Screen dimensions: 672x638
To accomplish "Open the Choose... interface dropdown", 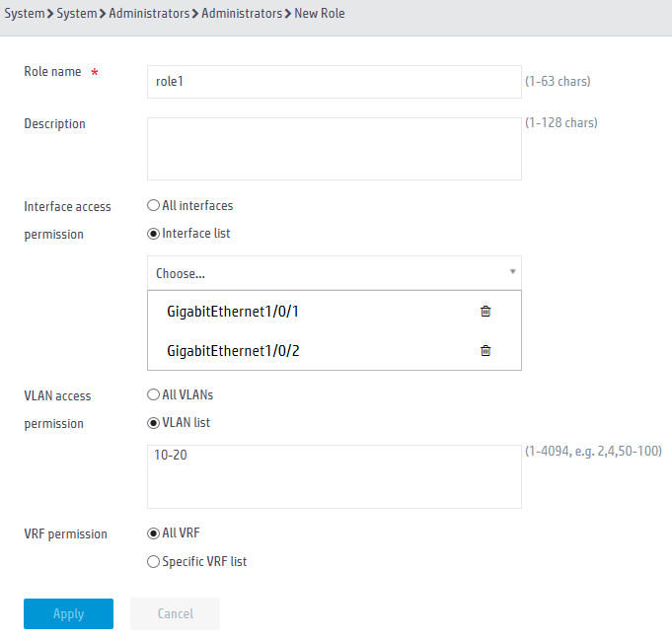I will tap(335, 273).
